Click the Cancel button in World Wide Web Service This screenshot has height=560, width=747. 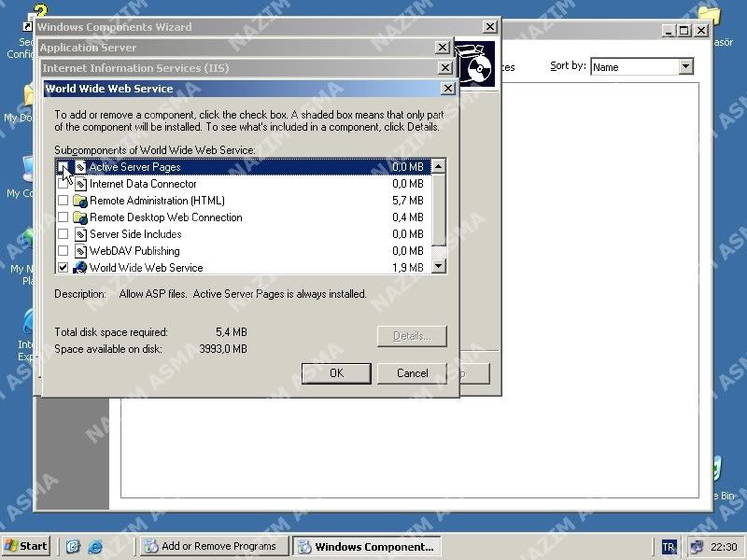412,373
